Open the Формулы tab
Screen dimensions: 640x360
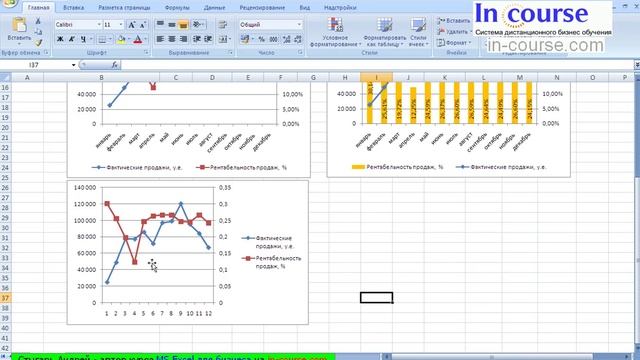[x=177, y=7]
